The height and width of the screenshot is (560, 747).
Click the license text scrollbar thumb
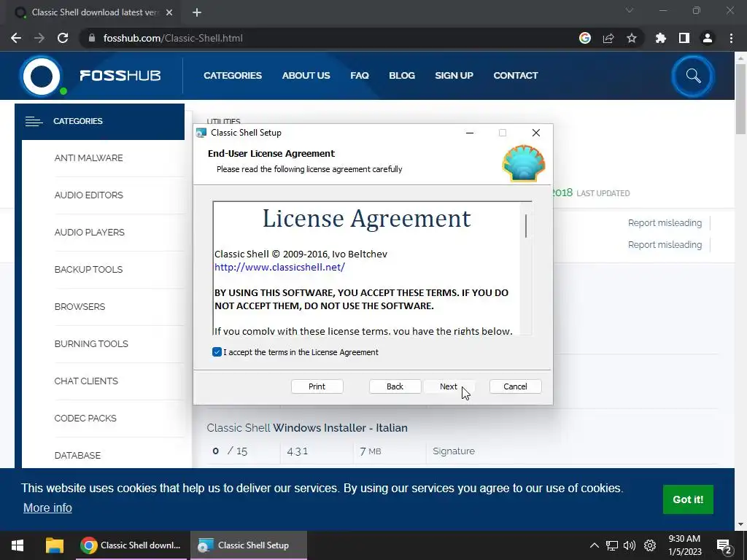tap(526, 226)
